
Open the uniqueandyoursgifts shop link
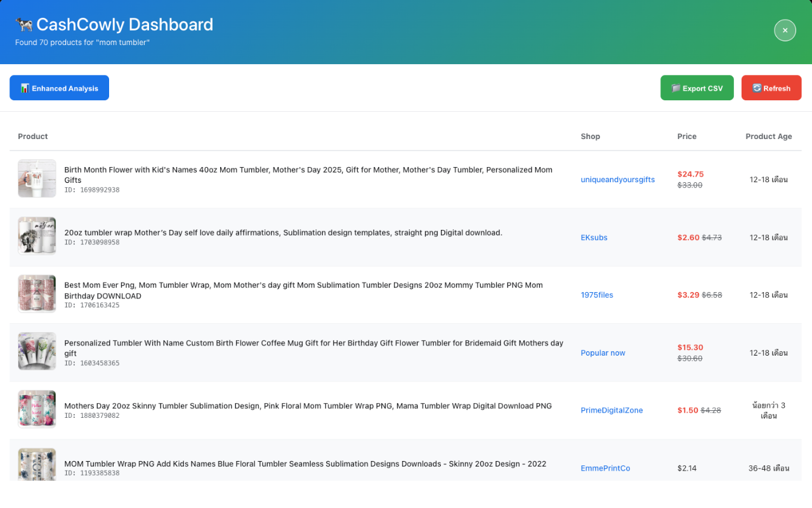(x=617, y=180)
